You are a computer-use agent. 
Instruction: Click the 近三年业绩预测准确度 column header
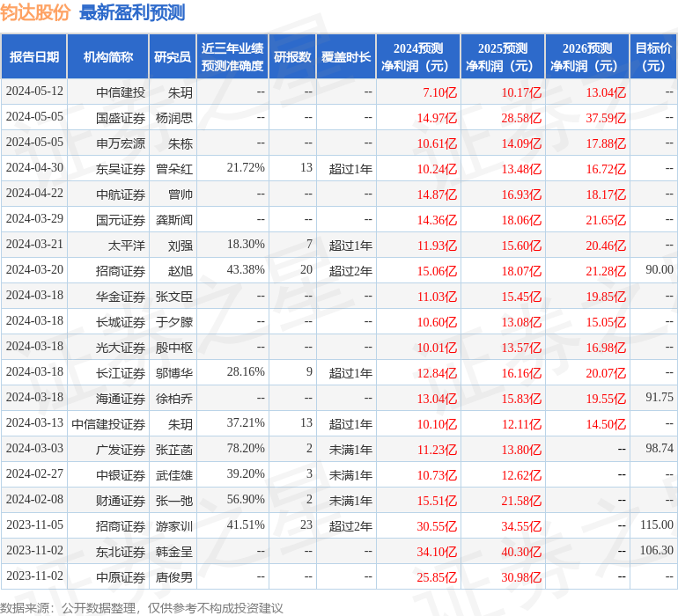[232, 56]
